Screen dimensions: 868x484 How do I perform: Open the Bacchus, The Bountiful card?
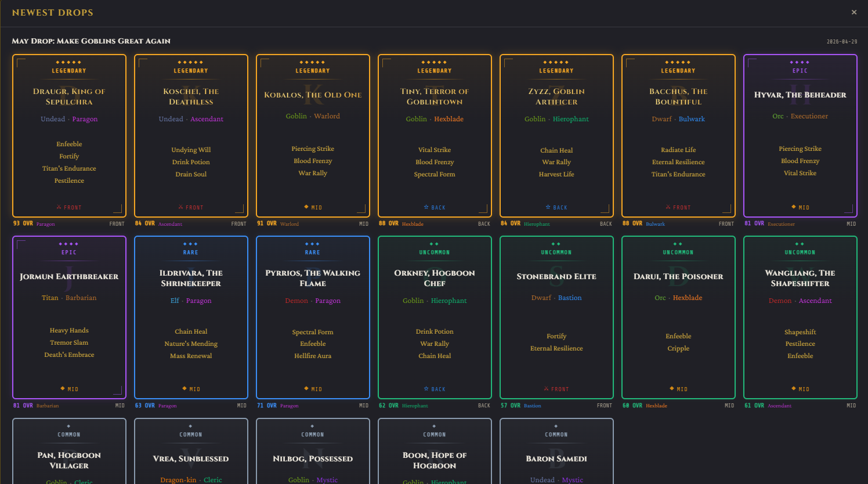coord(678,136)
